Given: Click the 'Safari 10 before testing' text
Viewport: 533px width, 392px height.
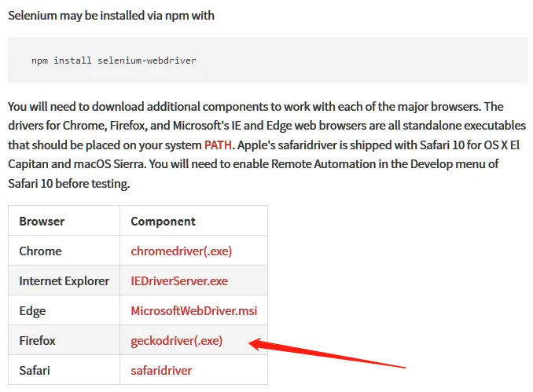Looking at the screenshot, I should (68, 184).
